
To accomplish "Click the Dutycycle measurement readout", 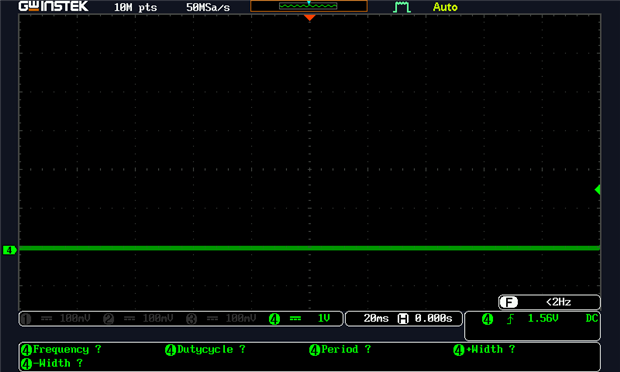I will coord(205,349).
